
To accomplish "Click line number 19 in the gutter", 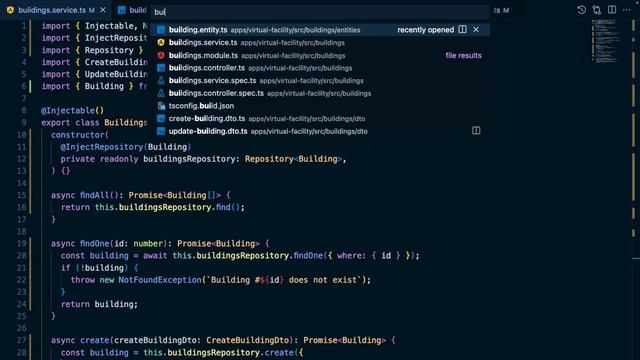I will point(22,243).
